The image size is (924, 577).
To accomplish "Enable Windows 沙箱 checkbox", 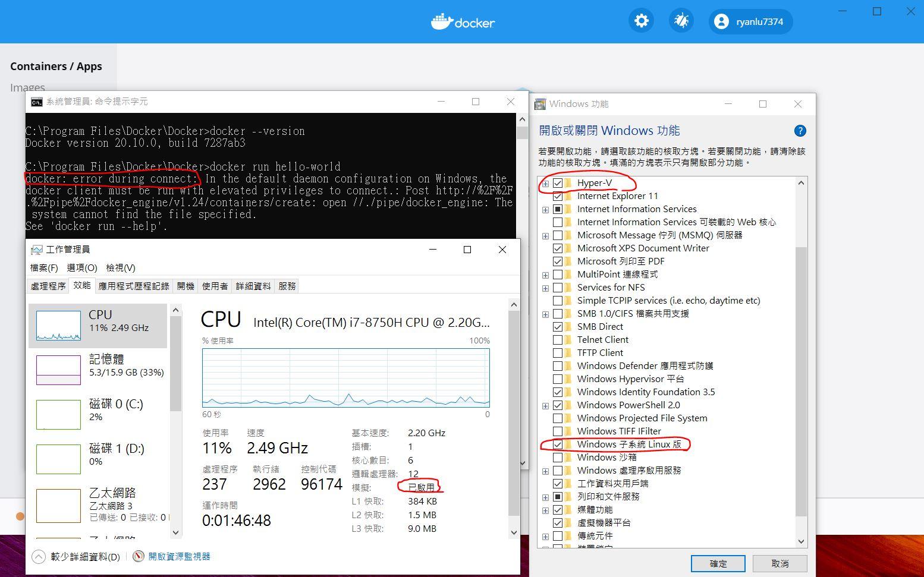I will coord(558,458).
